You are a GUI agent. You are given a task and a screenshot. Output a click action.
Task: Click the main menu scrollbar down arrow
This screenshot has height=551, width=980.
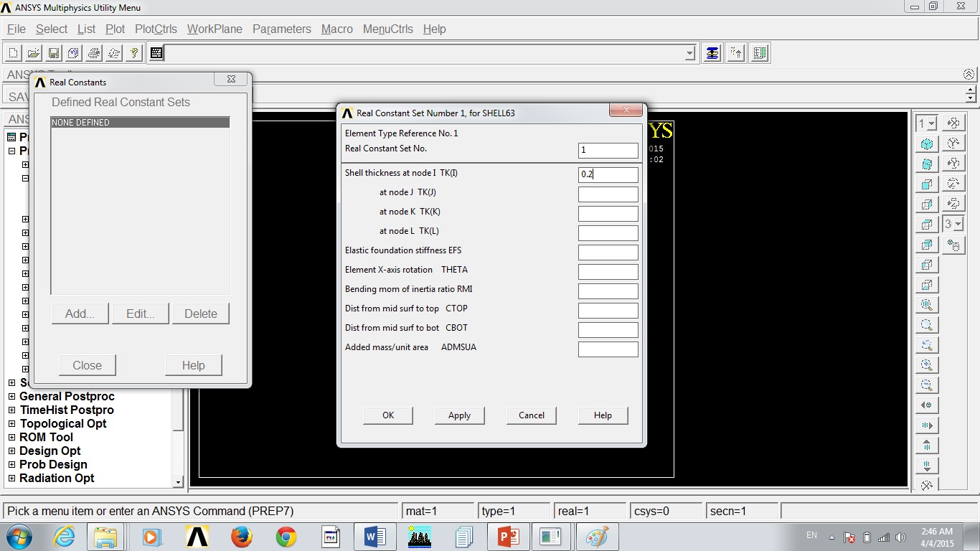coord(178,483)
